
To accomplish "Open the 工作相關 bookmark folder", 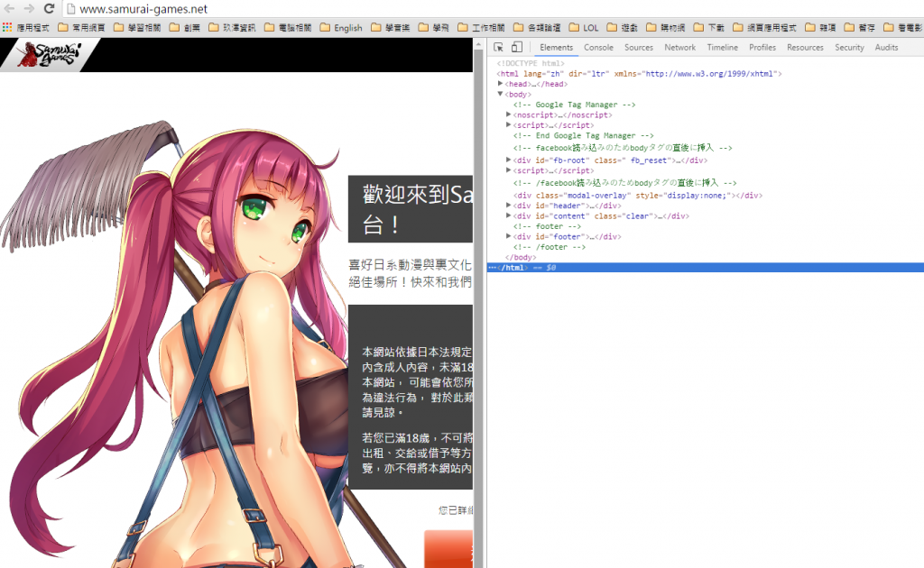I will click(482, 27).
